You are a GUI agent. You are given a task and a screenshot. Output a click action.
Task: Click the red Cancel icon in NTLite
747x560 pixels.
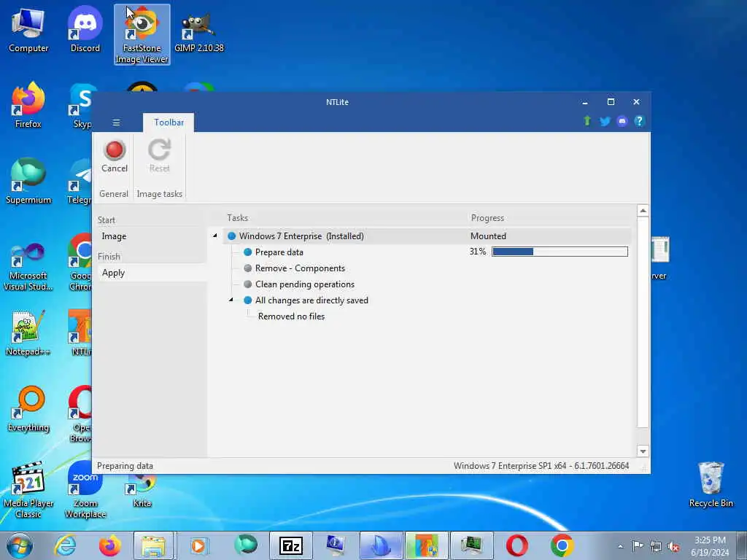tap(115, 150)
